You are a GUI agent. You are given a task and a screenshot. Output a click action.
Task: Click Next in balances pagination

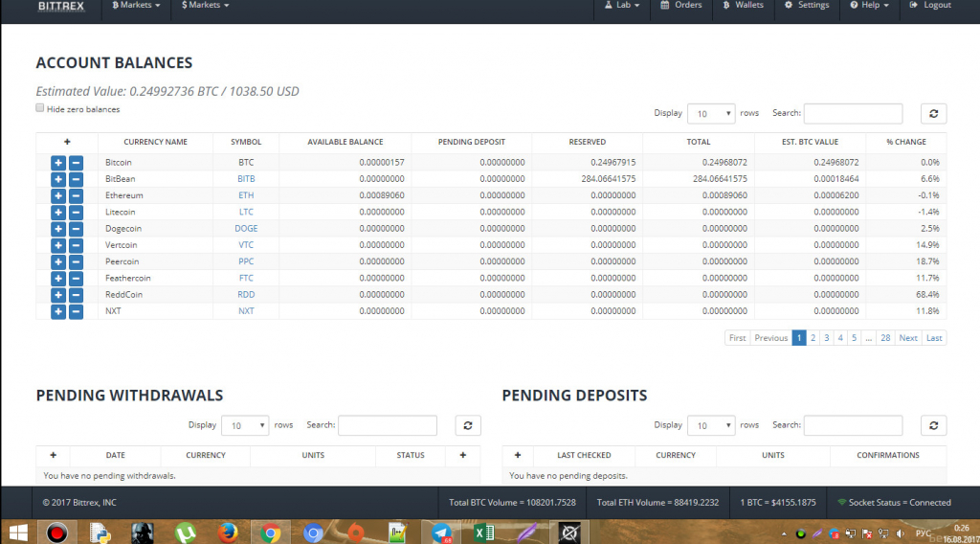coord(908,338)
